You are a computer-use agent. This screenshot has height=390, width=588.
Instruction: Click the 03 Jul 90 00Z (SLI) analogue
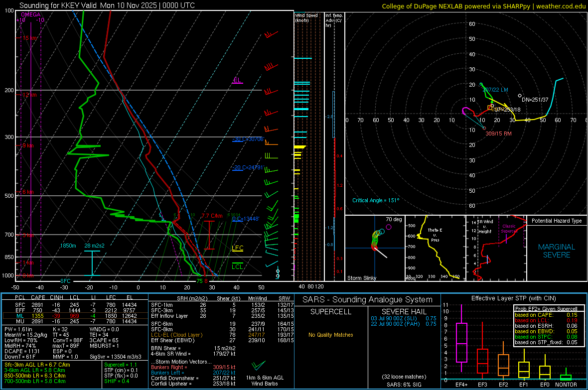[404, 318]
